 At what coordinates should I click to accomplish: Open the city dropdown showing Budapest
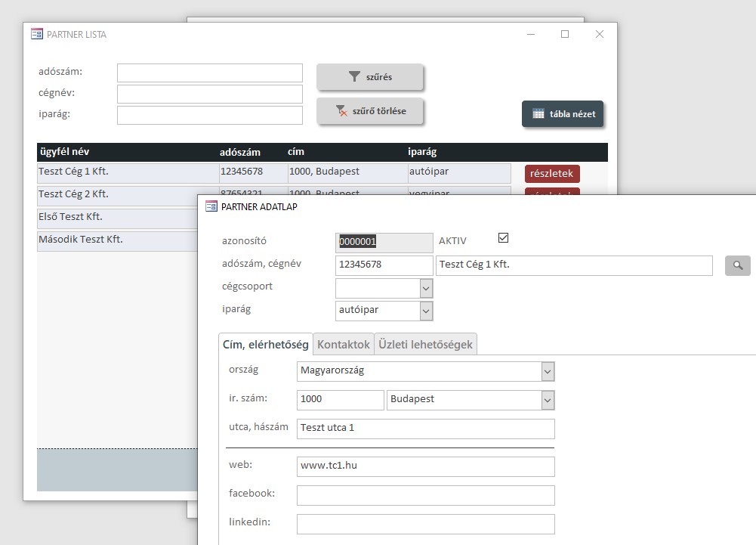548,400
